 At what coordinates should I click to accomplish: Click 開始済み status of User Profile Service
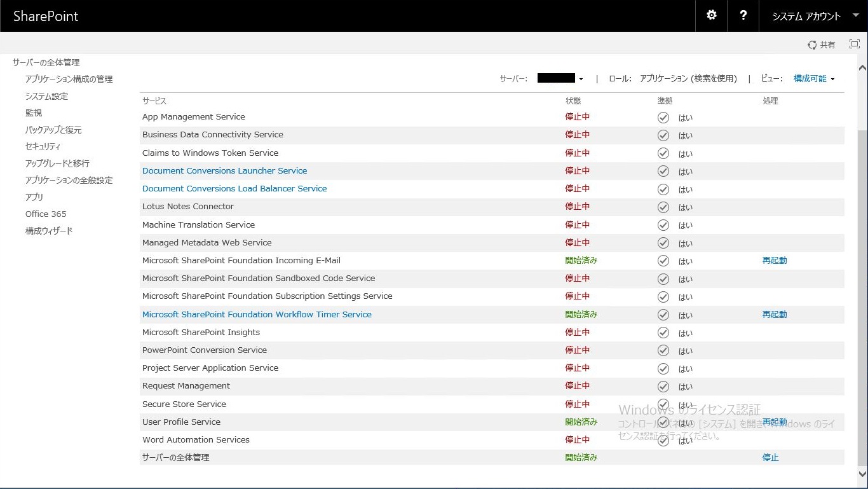[x=581, y=422]
